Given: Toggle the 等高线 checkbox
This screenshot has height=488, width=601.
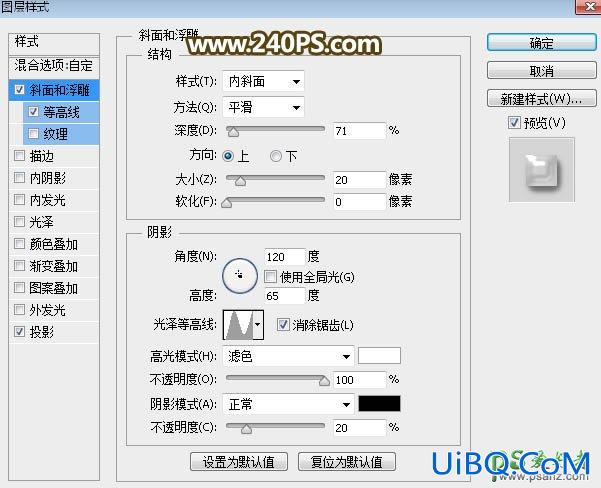Looking at the screenshot, I should (x=33, y=112).
